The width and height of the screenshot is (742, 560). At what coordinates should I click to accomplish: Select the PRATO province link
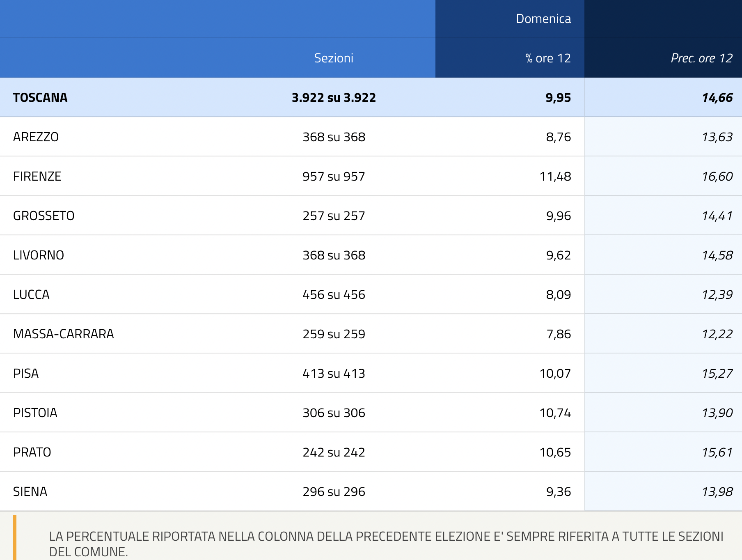pos(32,452)
